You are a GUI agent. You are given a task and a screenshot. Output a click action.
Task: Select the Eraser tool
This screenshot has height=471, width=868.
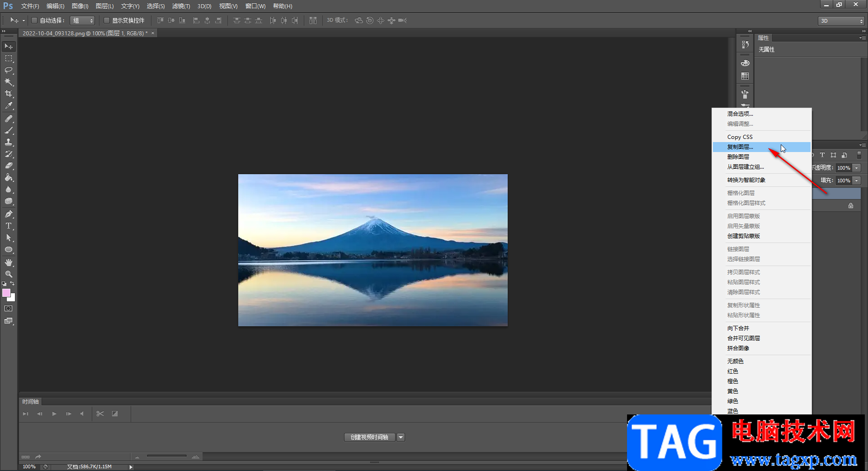tap(9, 166)
